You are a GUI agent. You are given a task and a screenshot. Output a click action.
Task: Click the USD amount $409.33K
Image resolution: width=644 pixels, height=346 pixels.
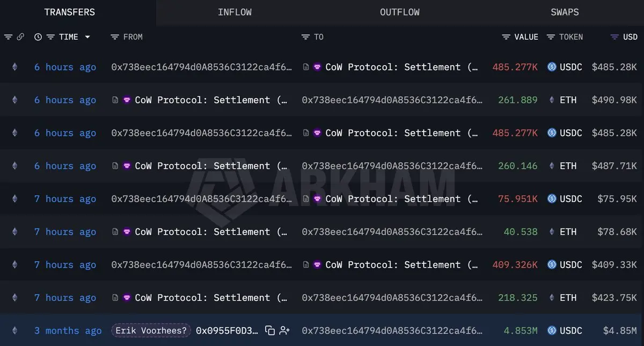tap(614, 265)
